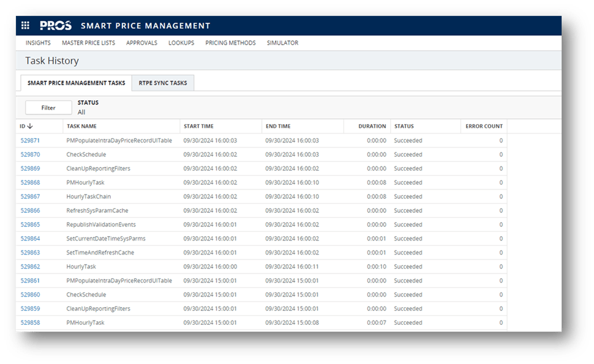This screenshot has width=594, height=364.
Task: Open task ID 529861 link
Action: (x=30, y=280)
